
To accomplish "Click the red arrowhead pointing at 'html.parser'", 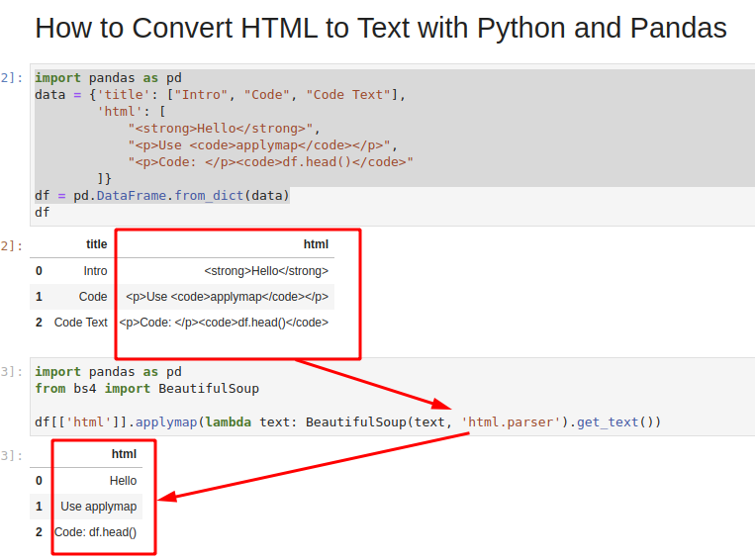I will pos(441,405).
